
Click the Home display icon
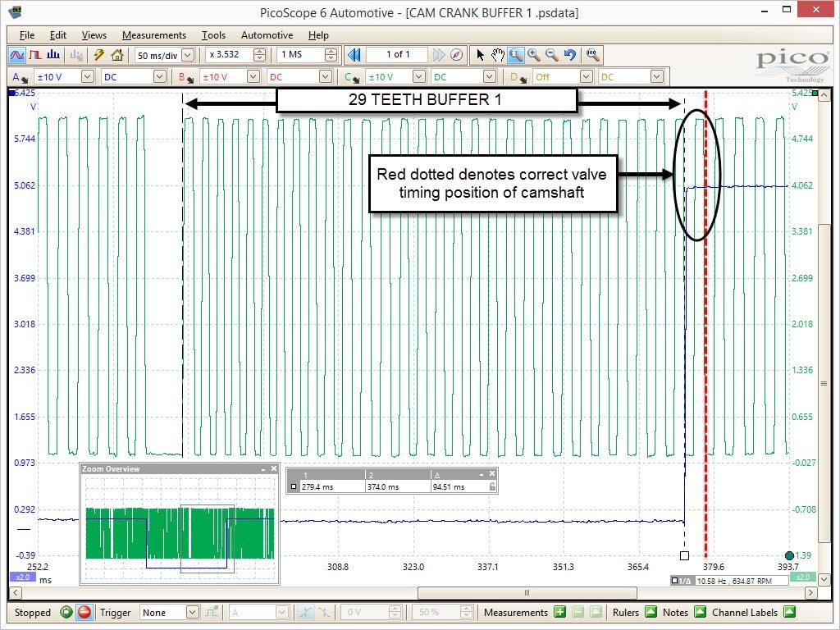[x=117, y=55]
